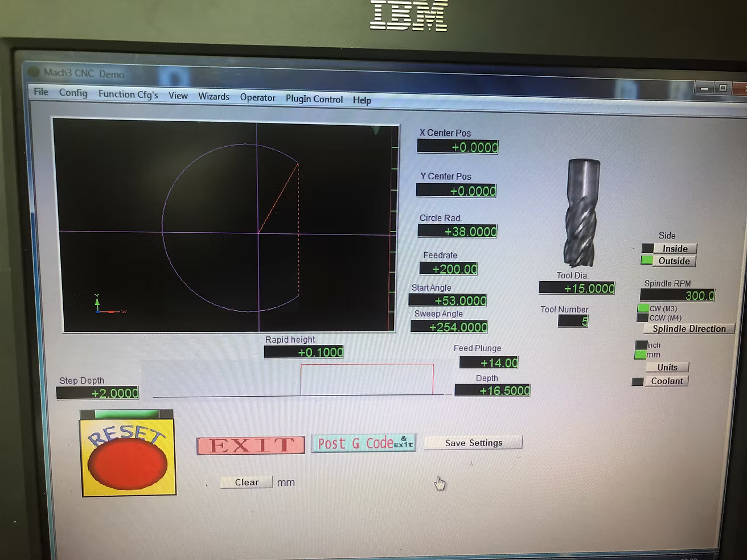
Task: Select the Inside side button
Action: pyautogui.click(x=675, y=249)
